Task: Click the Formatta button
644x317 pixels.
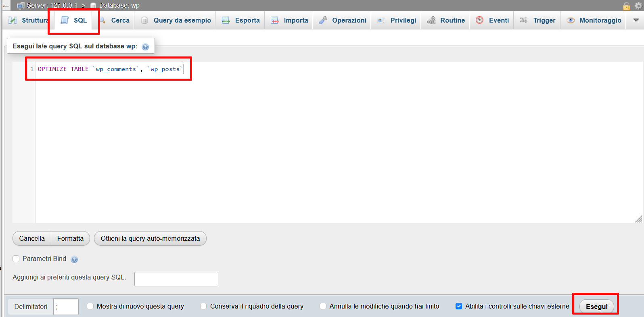Action: (70, 238)
